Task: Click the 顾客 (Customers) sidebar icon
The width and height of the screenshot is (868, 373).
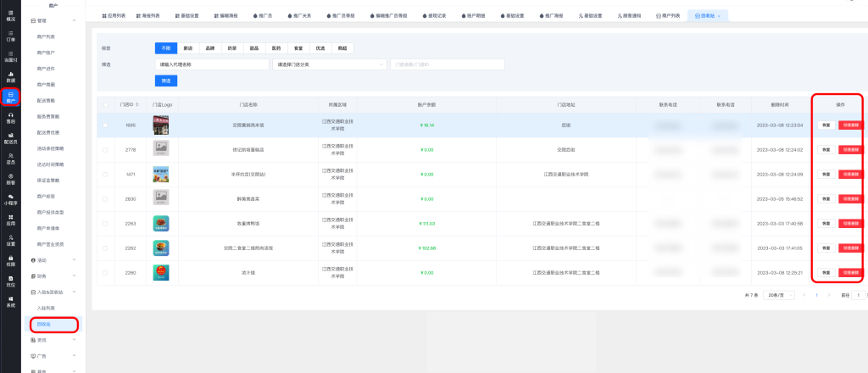Action: tap(10, 180)
